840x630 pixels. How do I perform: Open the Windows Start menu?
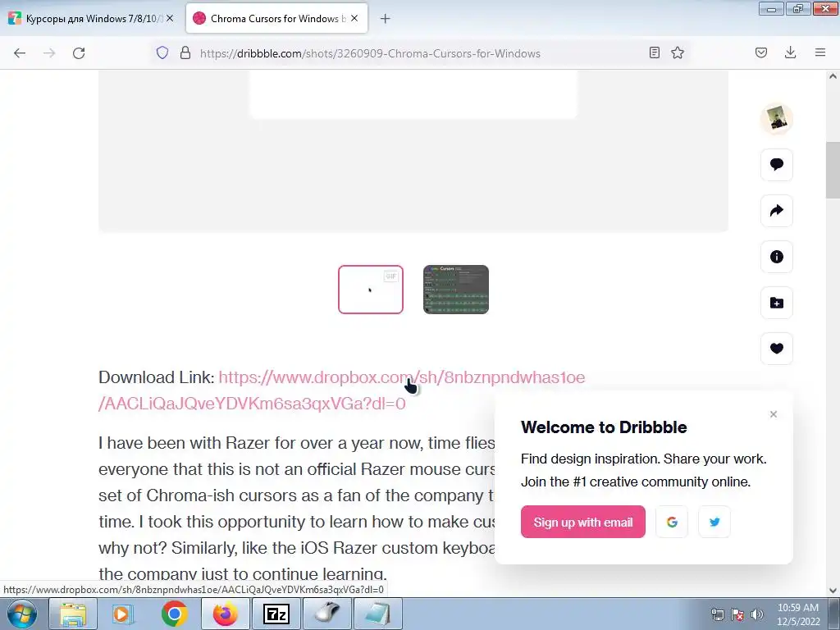coord(22,614)
